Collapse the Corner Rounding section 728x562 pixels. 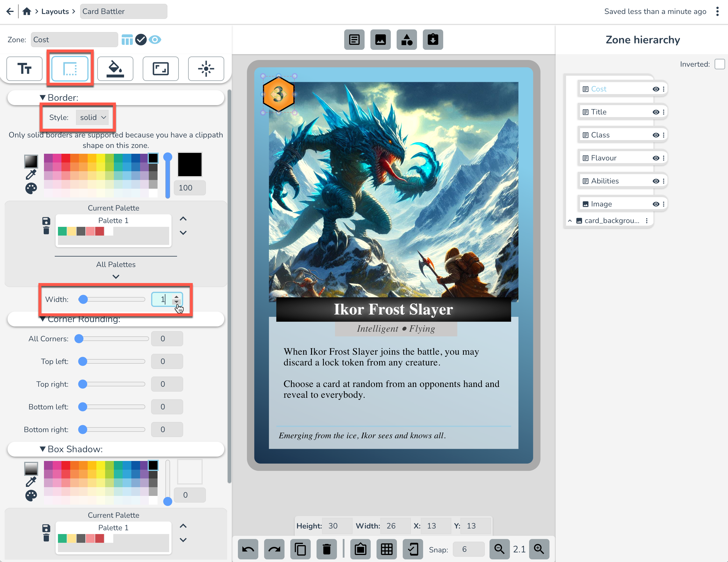point(43,319)
